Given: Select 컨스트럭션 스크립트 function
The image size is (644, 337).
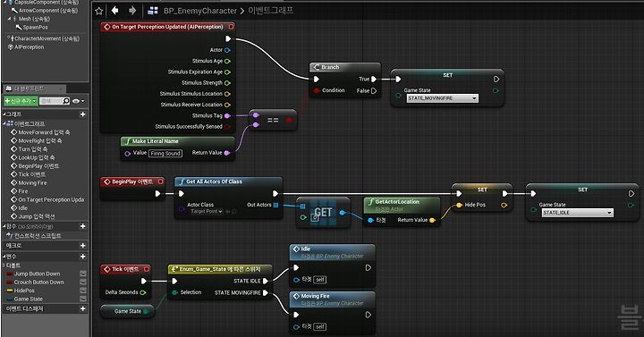Looking at the screenshot, I should (38, 236).
